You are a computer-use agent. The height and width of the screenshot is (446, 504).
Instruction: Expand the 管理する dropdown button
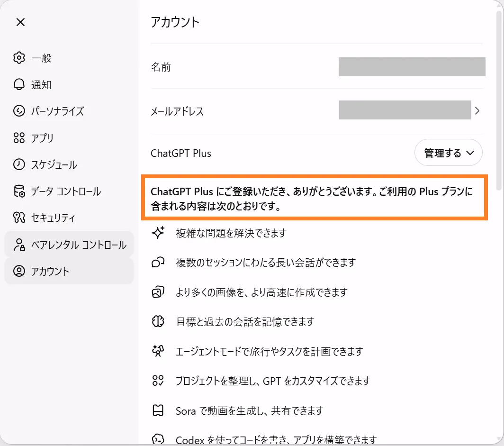click(448, 153)
